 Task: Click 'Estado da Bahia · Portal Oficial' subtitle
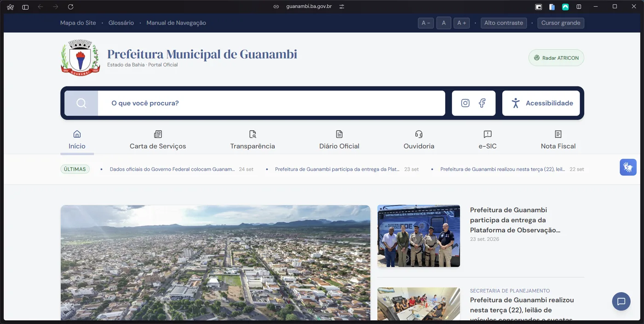point(143,65)
